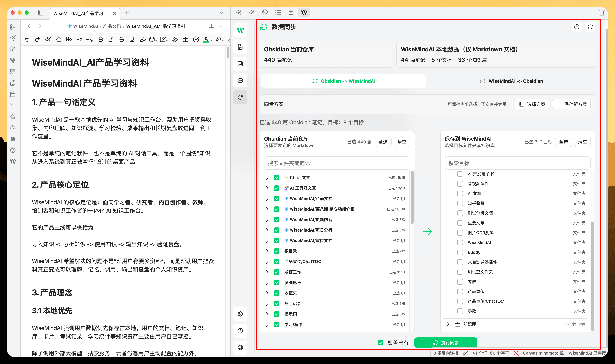Uncheck the AI 工具派文章 folder
The height and width of the screenshot is (364, 615).
tap(277, 188)
